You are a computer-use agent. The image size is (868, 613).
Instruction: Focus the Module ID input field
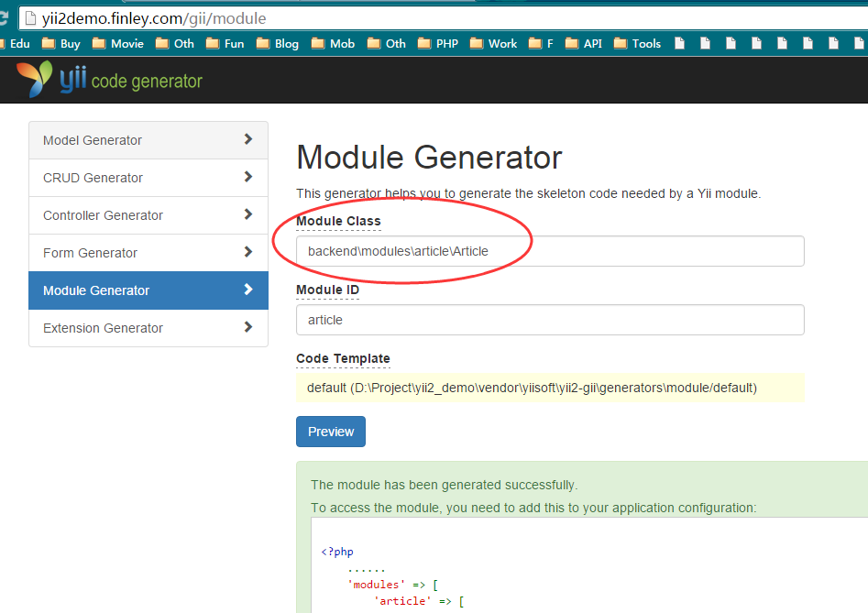pyautogui.click(x=550, y=320)
